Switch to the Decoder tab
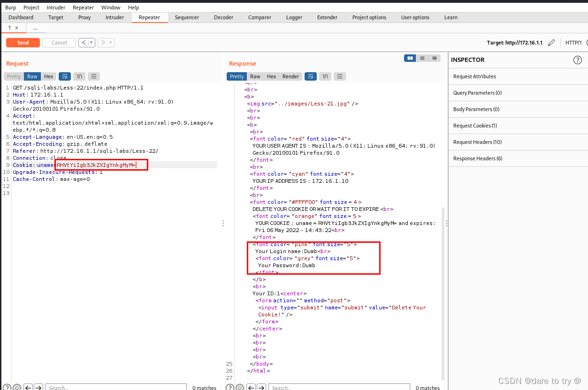This screenshot has width=588, height=390. coord(223,17)
